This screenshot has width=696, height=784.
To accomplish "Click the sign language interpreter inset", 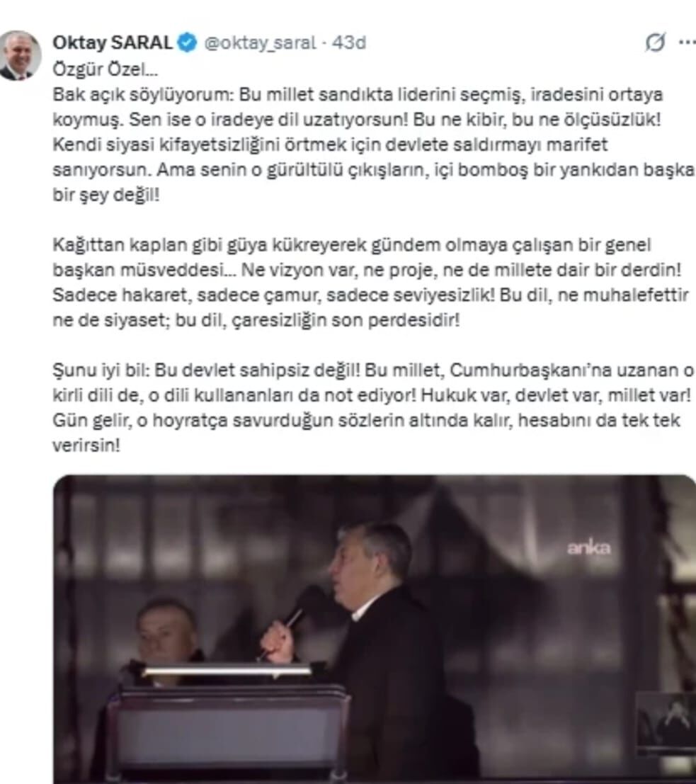I will pos(666,722).
